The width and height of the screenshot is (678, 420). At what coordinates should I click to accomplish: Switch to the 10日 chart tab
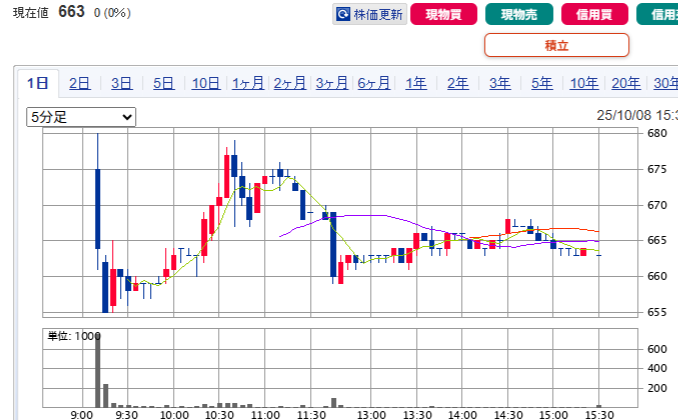click(x=206, y=83)
